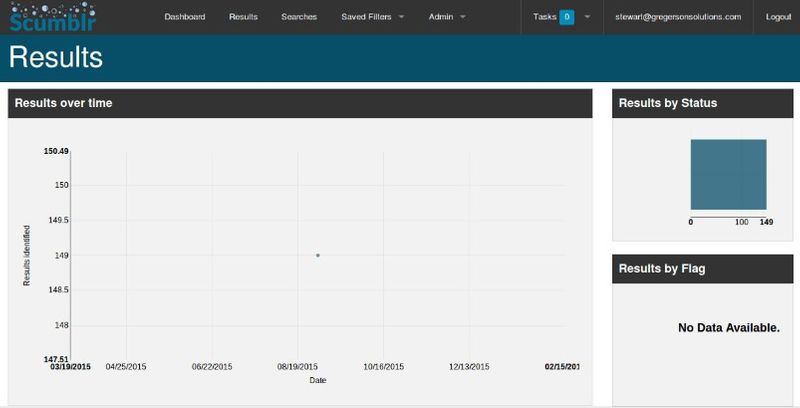Click the Results by Status panel header
The image size is (800, 408).
click(705, 103)
